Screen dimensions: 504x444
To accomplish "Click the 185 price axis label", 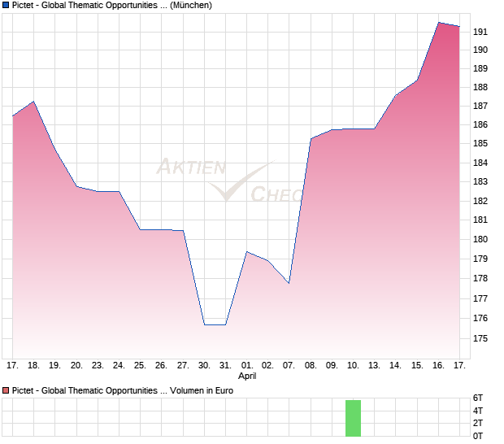I will click(480, 143).
